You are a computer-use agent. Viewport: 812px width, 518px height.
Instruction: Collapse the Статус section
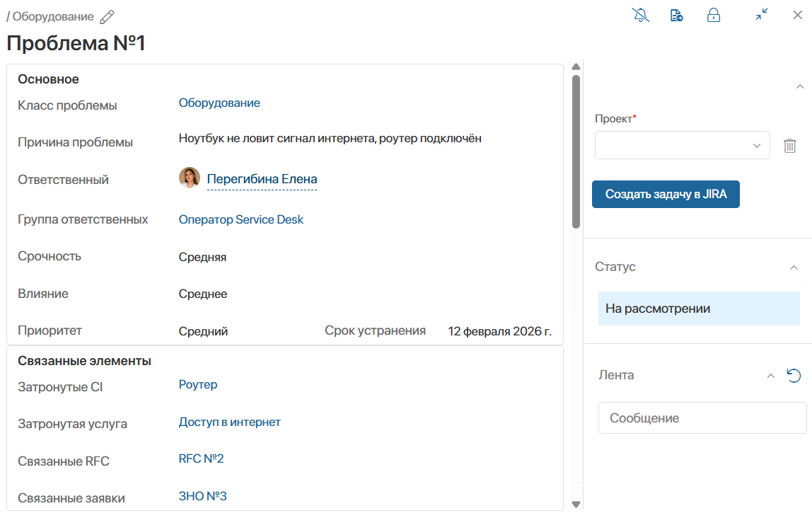pyautogui.click(x=794, y=267)
